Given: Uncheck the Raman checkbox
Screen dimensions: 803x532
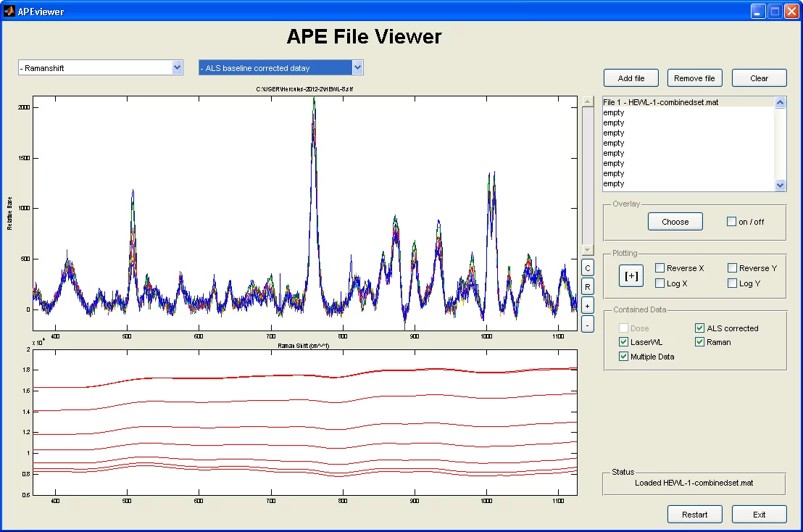Looking at the screenshot, I should click(699, 342).
